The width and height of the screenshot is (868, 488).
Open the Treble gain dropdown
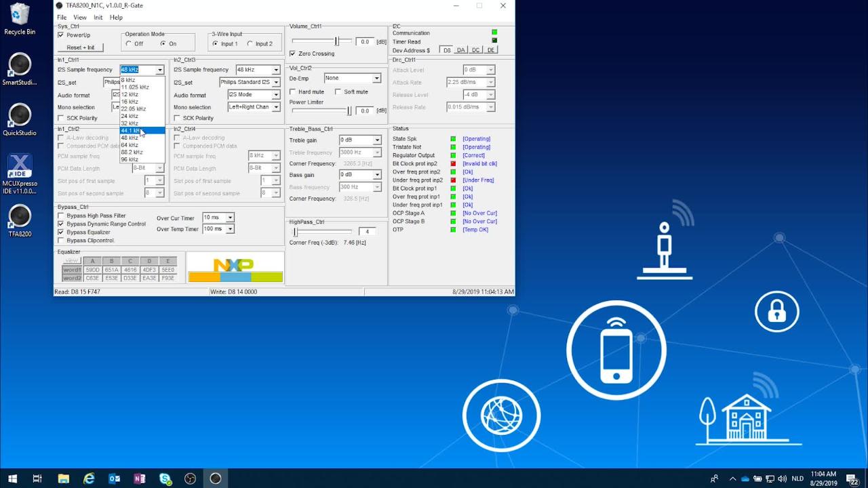(x=377, y=140)
